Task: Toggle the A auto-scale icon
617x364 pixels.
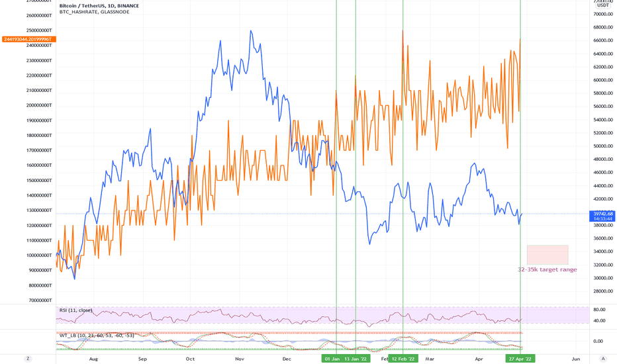Action: 603,359
